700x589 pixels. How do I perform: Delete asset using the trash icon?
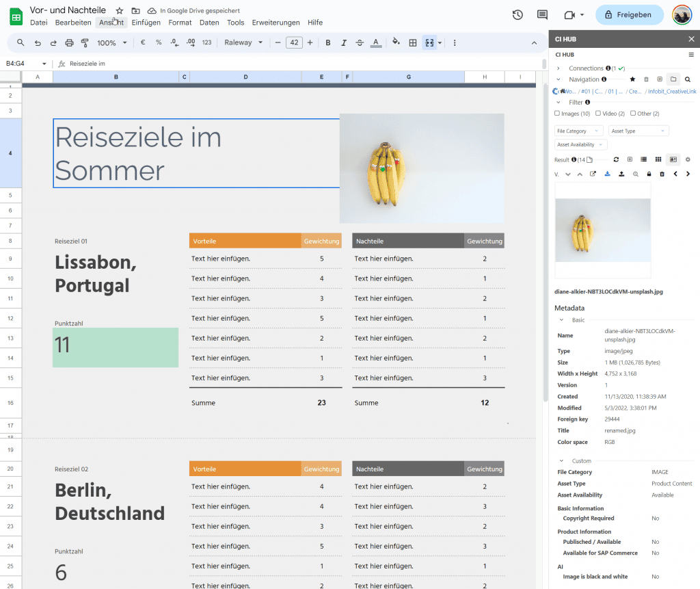[662, 174]
